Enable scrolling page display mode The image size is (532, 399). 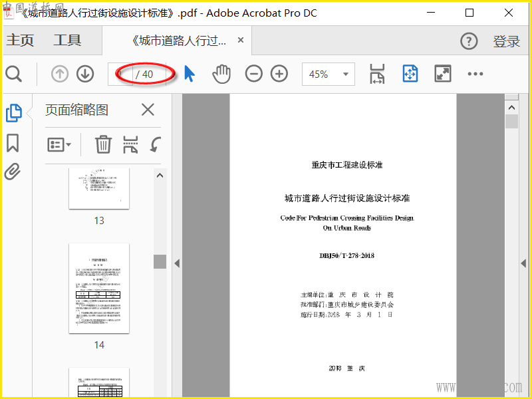(x=377, y=74)
